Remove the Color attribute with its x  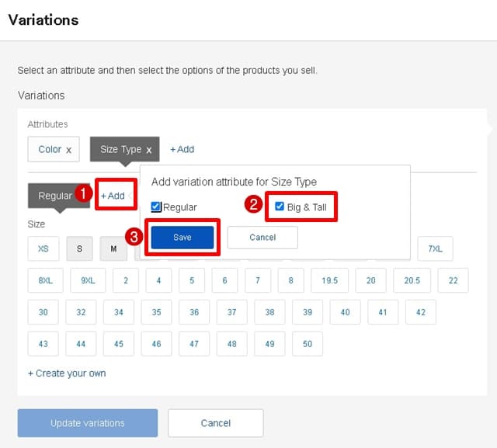(x=68, y=150)
